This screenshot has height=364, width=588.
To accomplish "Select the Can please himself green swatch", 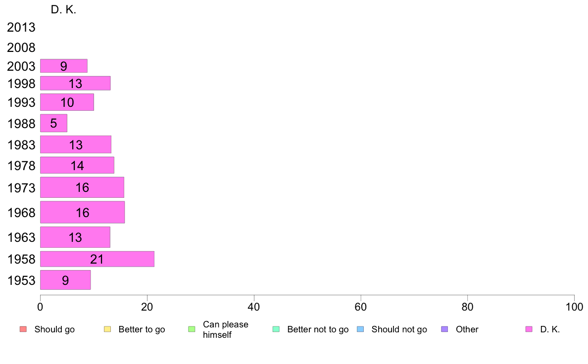I will click(192, 329).
